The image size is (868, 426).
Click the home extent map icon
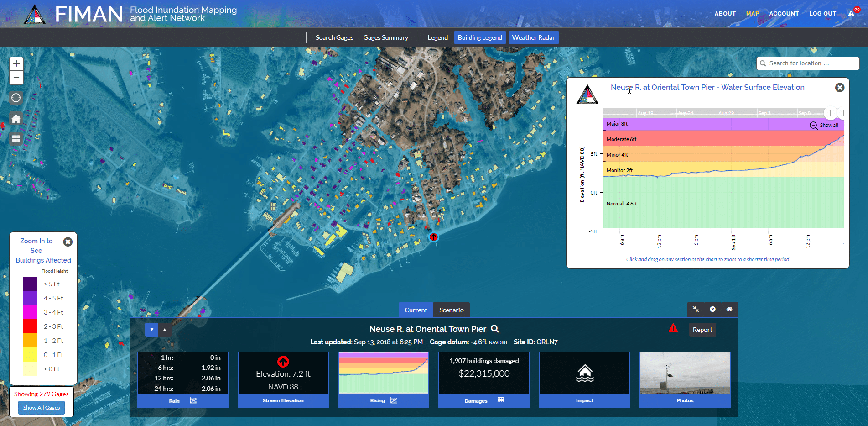(x=16, y=119)
